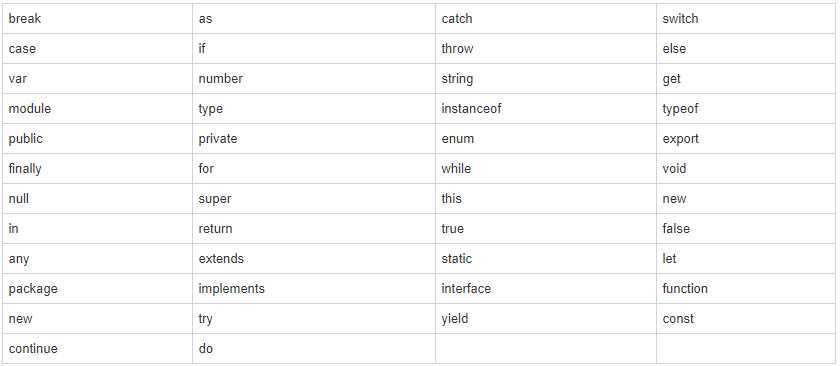Select the "implements" keyword

point(231,289)
